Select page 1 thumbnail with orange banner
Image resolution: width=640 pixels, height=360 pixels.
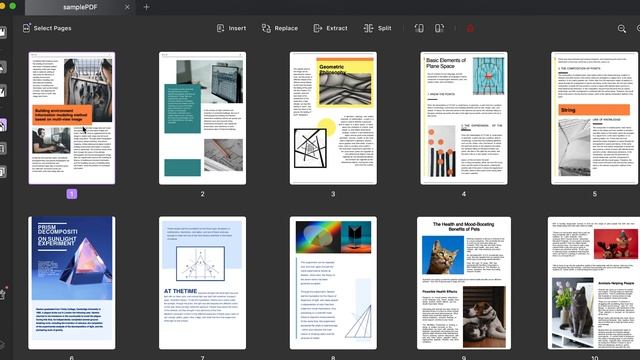72,118
